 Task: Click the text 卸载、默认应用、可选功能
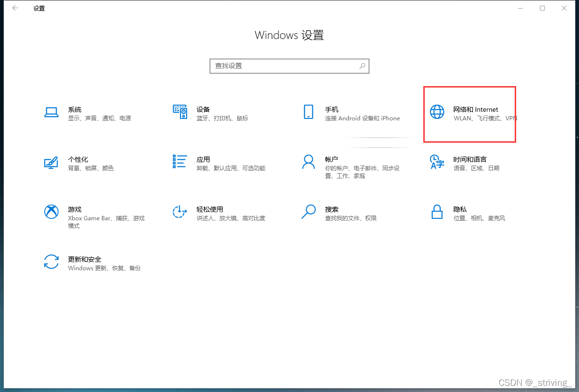[x=231, y=168]
